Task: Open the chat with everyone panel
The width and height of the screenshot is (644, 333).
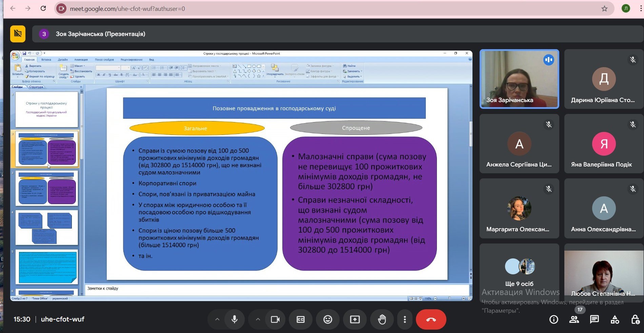Action: [594, 319]
